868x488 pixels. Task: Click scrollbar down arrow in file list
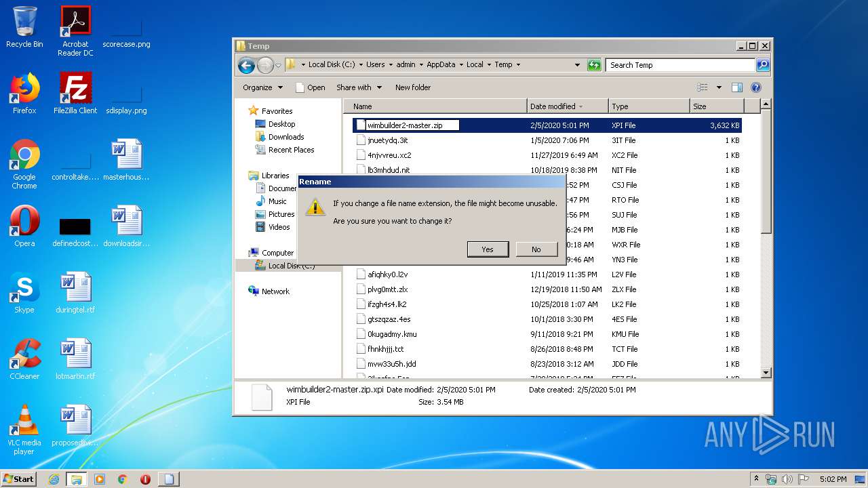(766, 372)
